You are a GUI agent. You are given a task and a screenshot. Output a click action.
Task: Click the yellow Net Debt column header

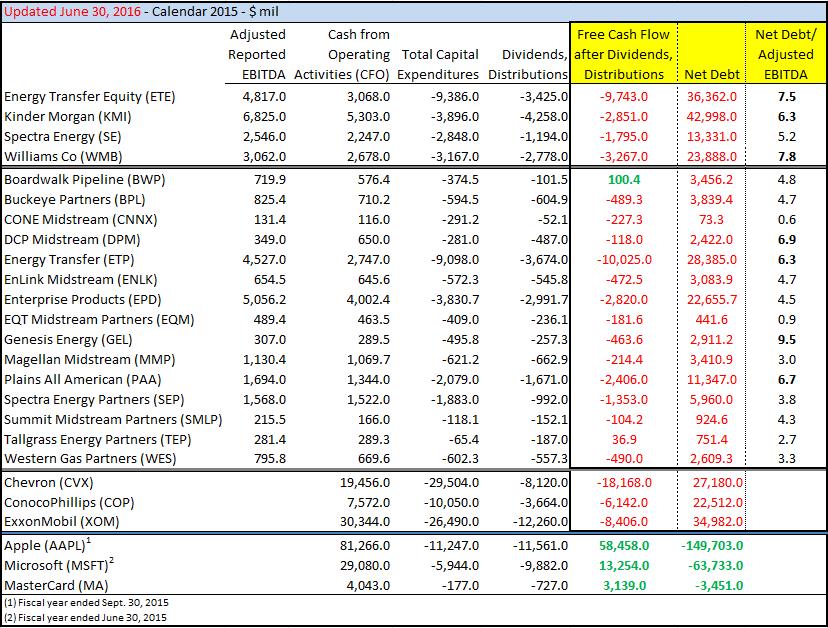point(711,74)
